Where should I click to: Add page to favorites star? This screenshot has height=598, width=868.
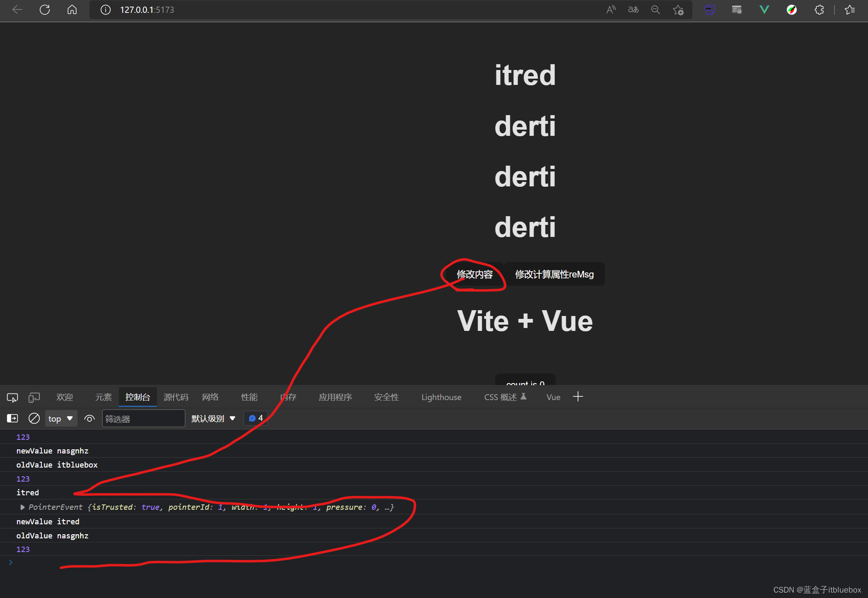678,10
